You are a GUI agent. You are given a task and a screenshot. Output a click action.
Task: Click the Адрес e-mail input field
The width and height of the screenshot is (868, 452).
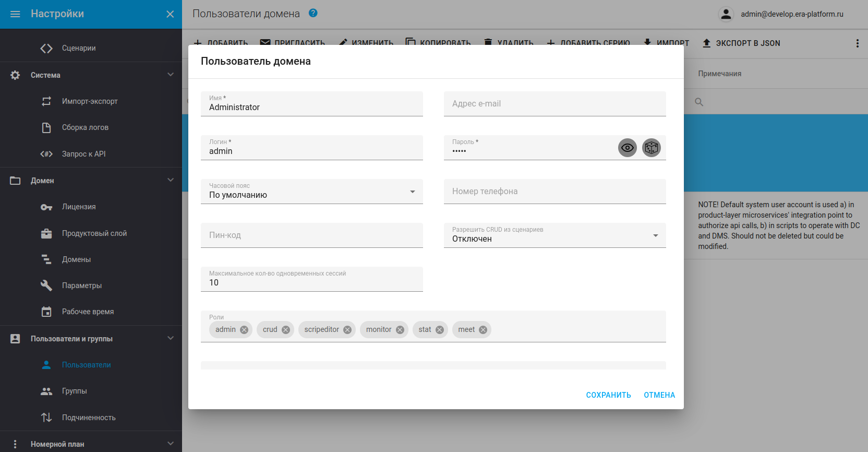(554, 104)
